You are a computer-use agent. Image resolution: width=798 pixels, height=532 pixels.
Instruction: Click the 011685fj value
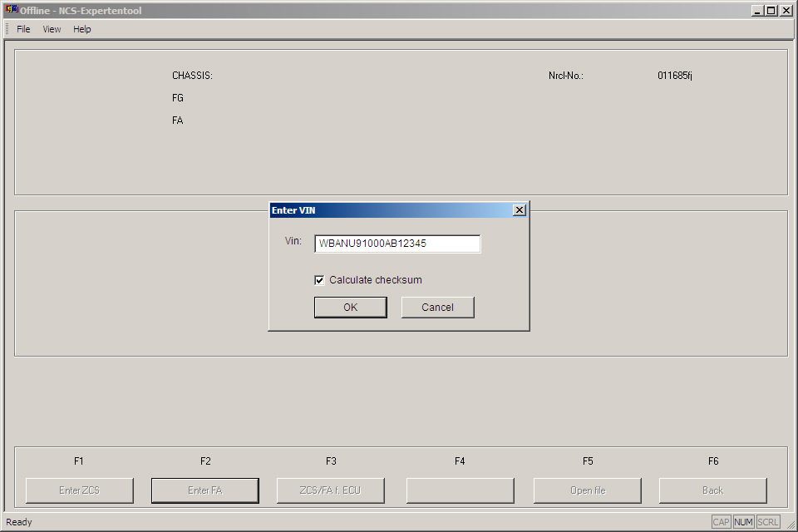[x=675, y=76]
